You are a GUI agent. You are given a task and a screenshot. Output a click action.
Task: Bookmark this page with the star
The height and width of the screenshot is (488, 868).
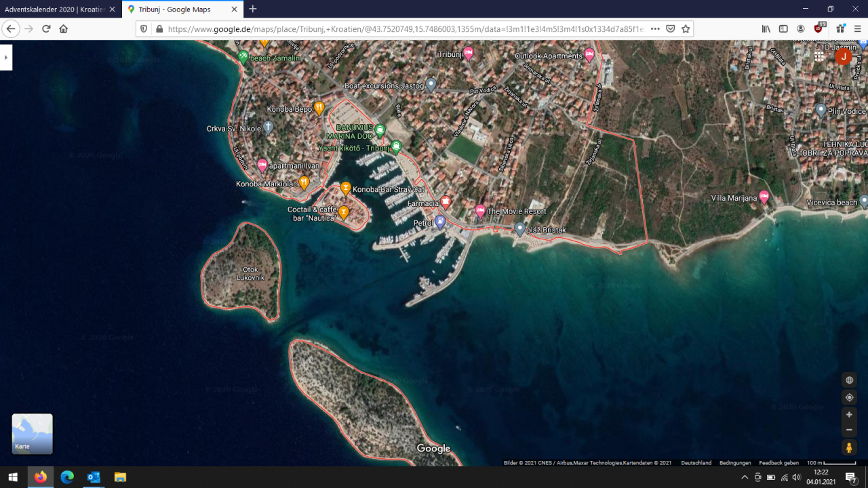(686, 29)
